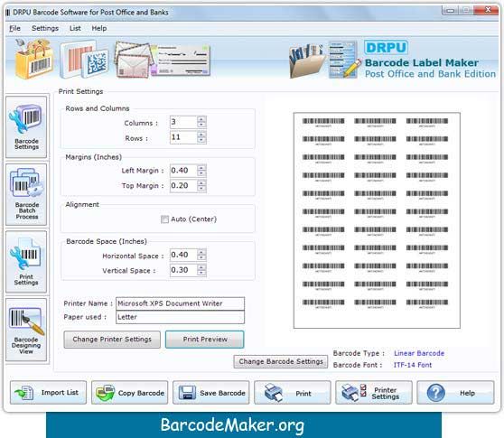Click the Top Margin value field

pos(183,186)
